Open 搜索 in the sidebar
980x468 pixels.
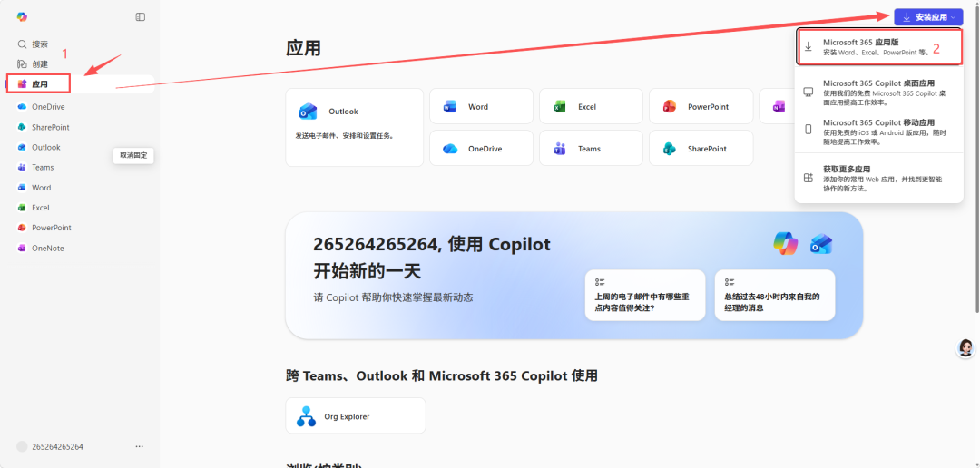point(33,44)
